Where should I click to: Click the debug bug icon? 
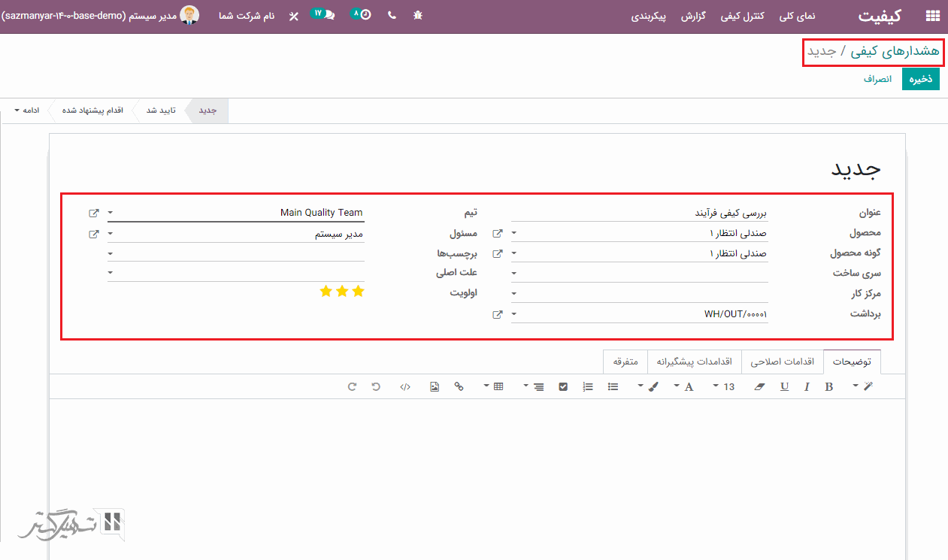418,15
